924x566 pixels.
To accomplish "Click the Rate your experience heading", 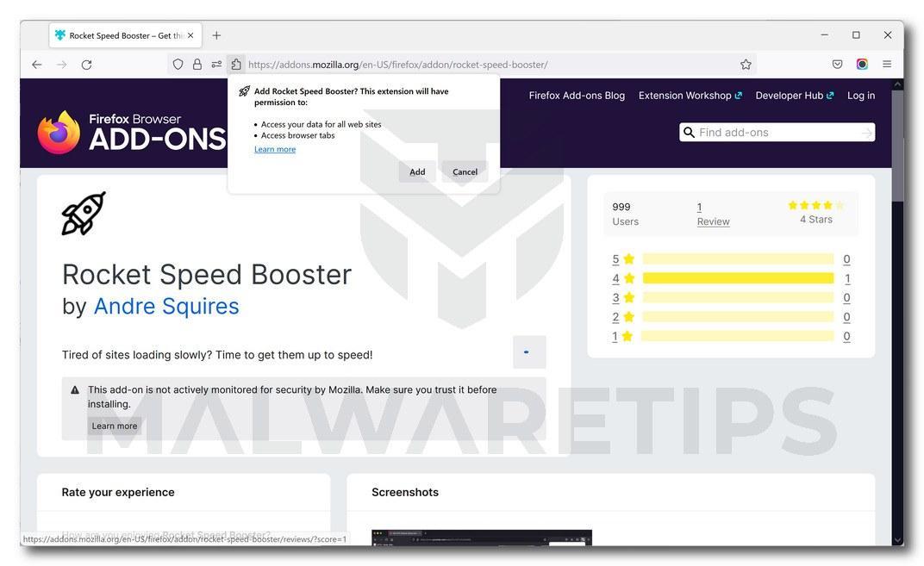I will pos(118,493).
